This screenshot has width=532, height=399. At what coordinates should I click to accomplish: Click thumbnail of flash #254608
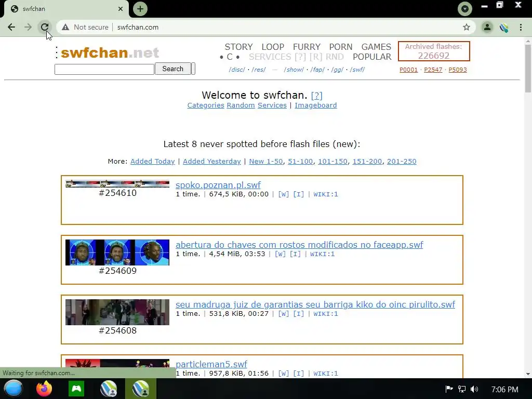(117, 312)
